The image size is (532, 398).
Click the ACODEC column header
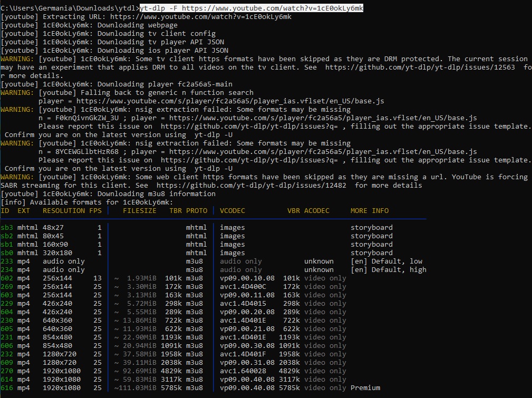(316, 211)
